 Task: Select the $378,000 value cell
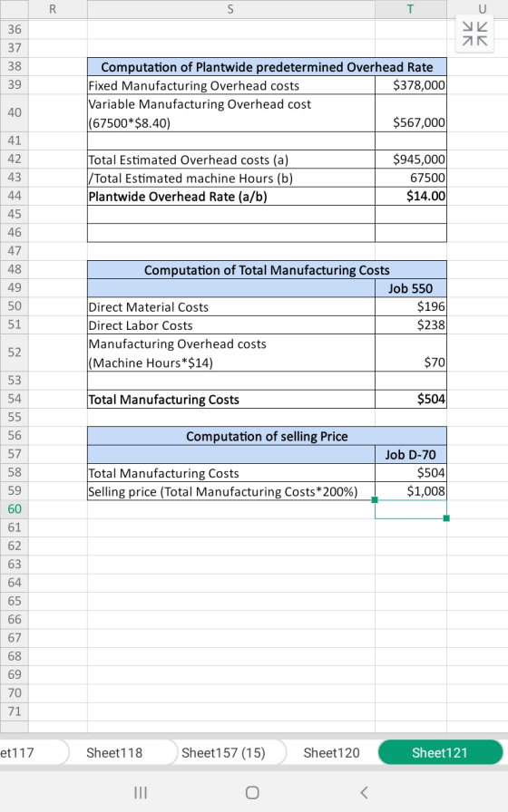pos(411,85)
